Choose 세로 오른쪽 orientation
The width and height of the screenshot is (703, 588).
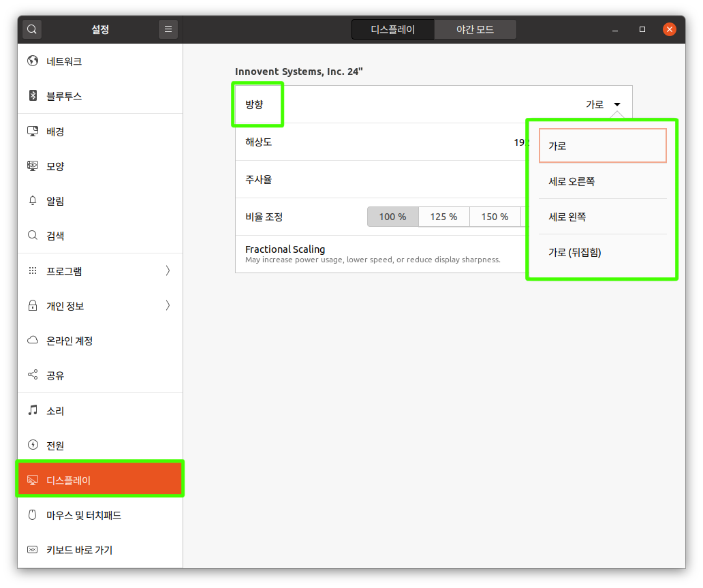[x=603, y=181]
